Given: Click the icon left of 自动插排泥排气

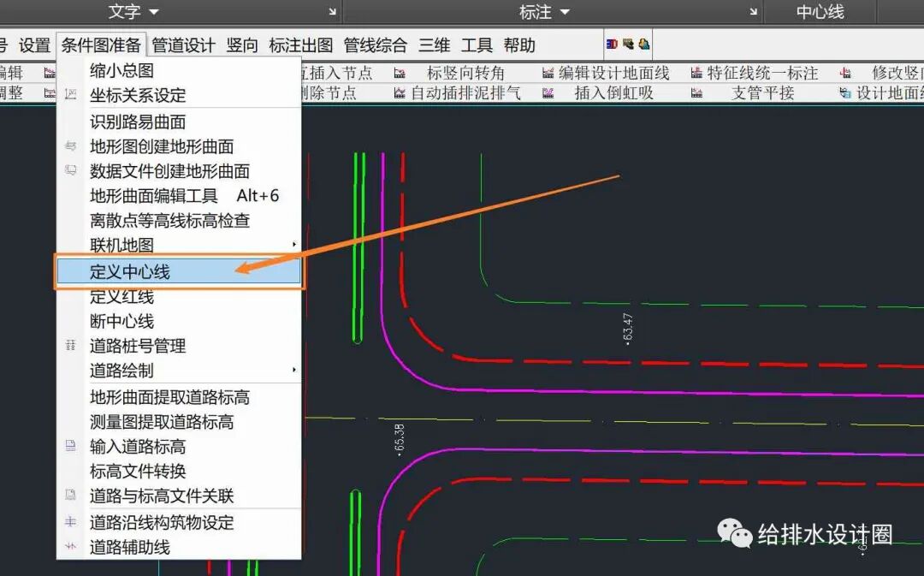Looking at the screenshot, I should click(400, 92).
